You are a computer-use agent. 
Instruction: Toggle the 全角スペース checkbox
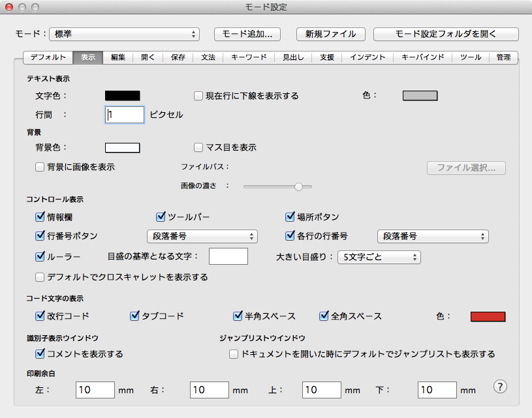click(324, 316)
